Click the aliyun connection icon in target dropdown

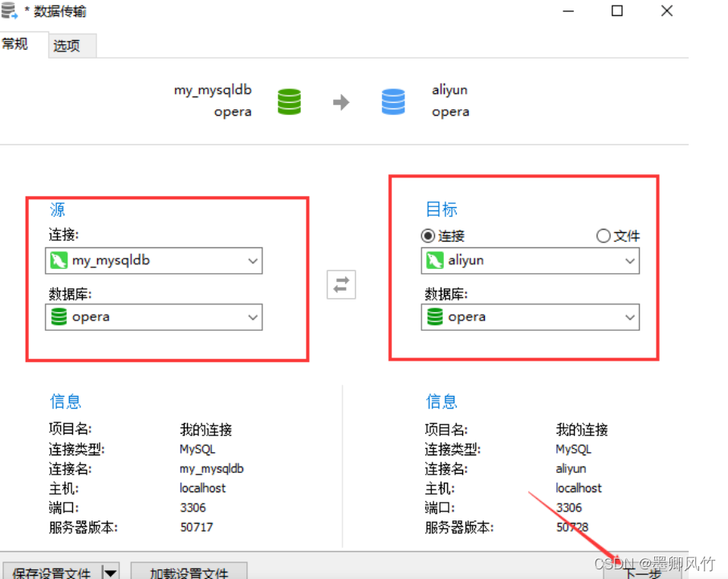434,260
